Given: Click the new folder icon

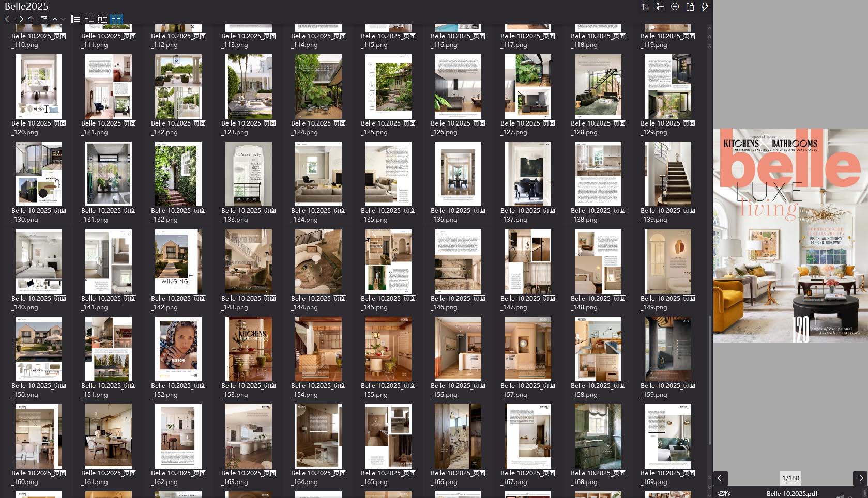Looking at the screenshot, I should 43,19.
